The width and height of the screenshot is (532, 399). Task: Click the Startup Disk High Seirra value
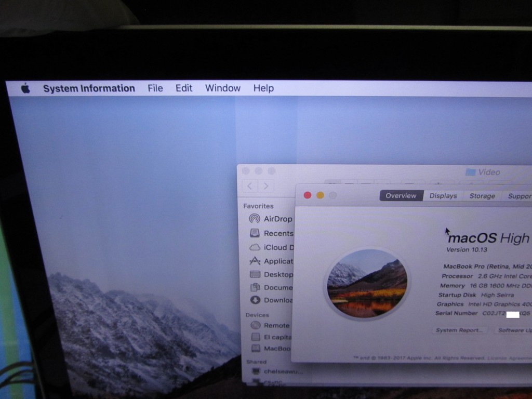pos(497,295)
